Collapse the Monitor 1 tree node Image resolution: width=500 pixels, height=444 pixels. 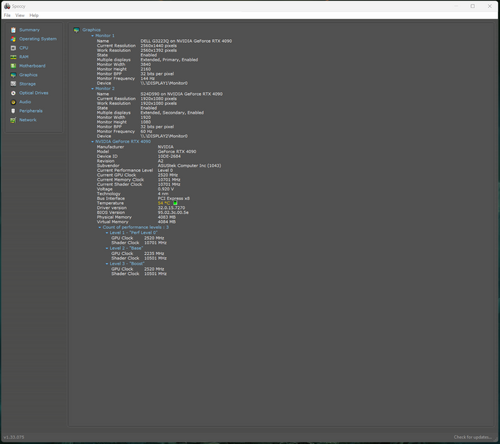(x=93, y=36)
